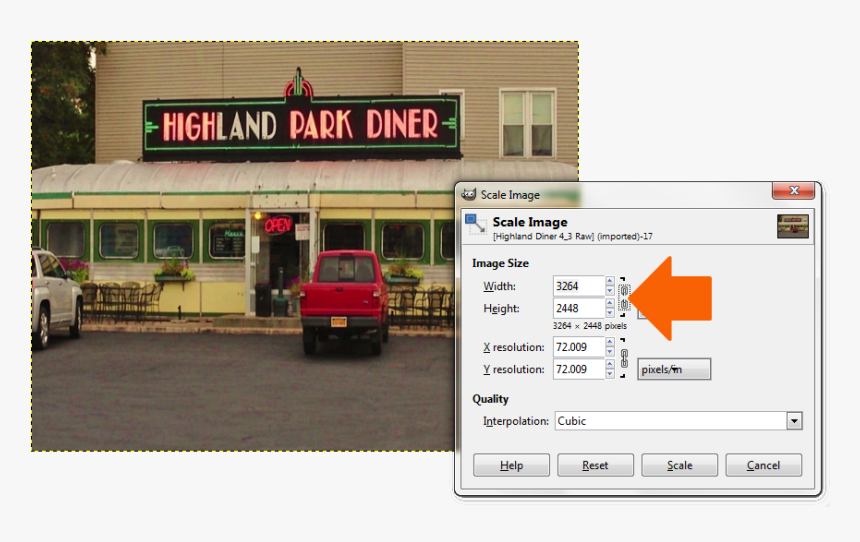The width and height of the screenshot is (860, 542).
Task: Click the Scale Image tool icon in header
Action: pyautogui.click(x=476, y=224)
